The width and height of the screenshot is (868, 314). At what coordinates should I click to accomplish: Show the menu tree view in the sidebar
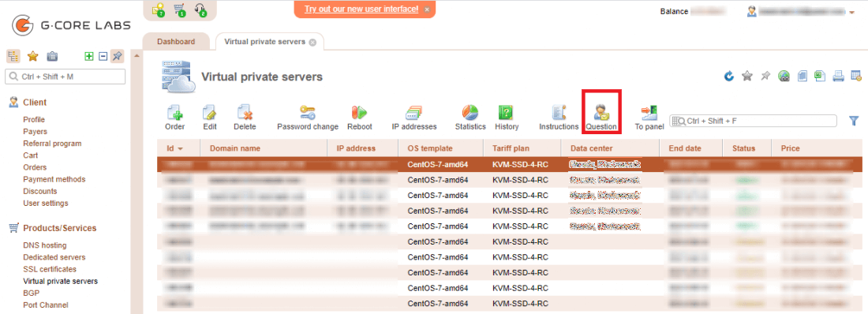[13, 56]
